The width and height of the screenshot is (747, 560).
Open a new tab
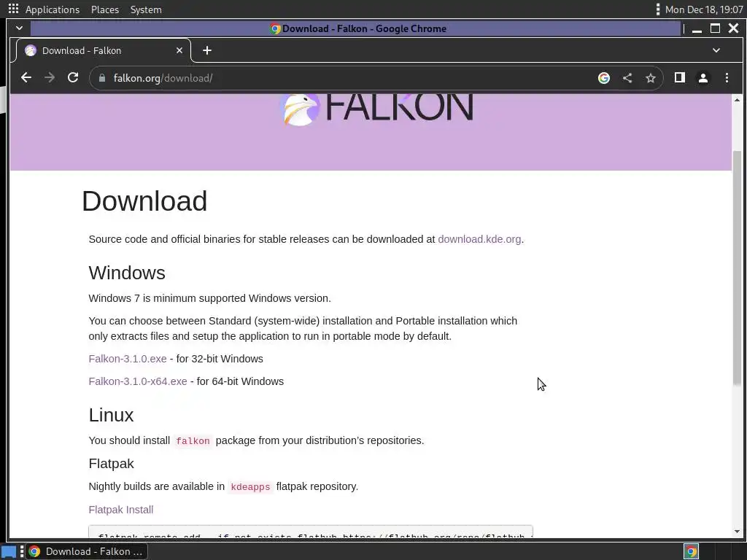coord(206,50)
